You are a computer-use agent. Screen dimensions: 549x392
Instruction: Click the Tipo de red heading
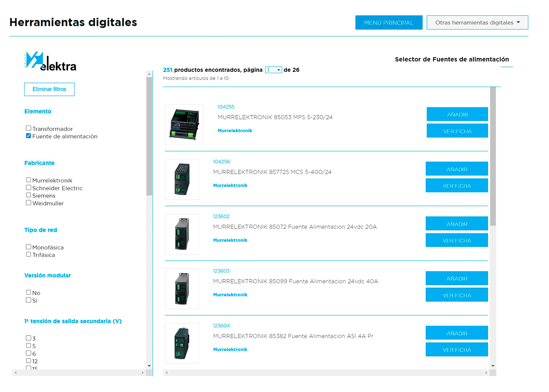pos(41,230)
